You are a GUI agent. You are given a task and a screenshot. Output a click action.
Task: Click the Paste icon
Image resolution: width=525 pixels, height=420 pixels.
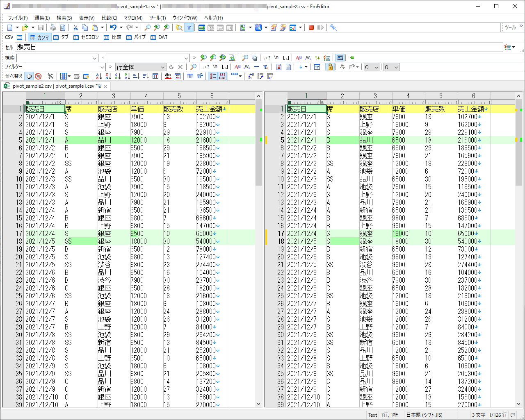point(95,27)
